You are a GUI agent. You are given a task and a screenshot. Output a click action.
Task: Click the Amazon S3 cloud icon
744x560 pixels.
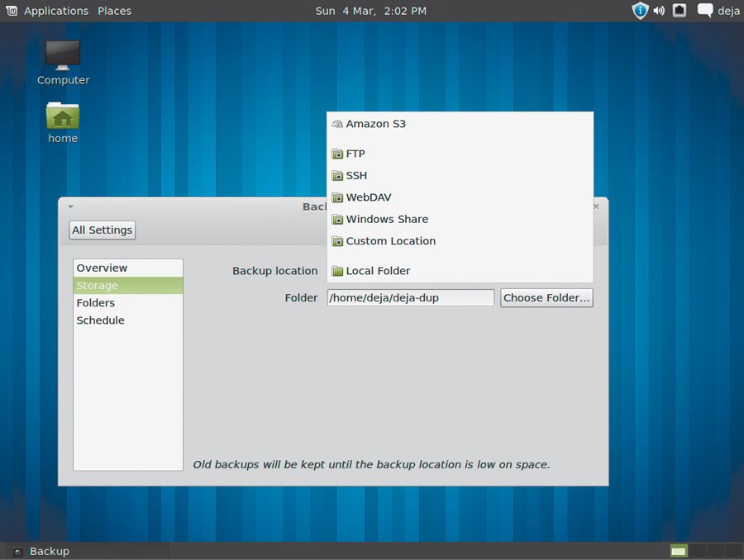point(337,123)
